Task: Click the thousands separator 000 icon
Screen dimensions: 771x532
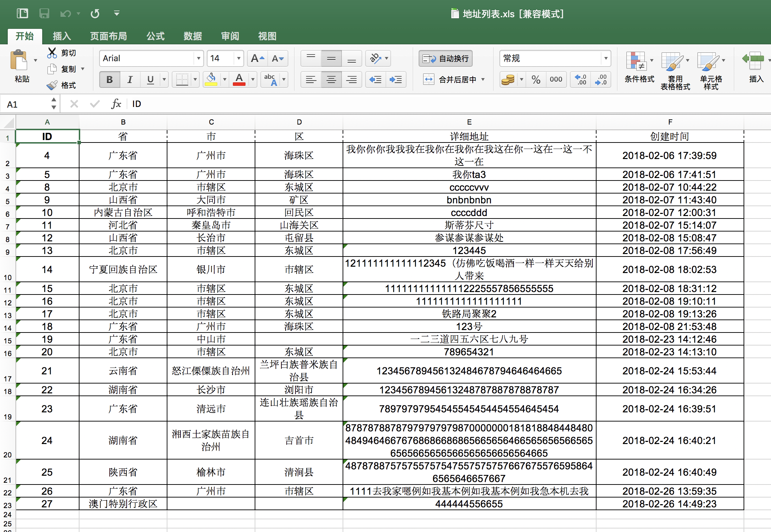Action: tap(556, 80)
